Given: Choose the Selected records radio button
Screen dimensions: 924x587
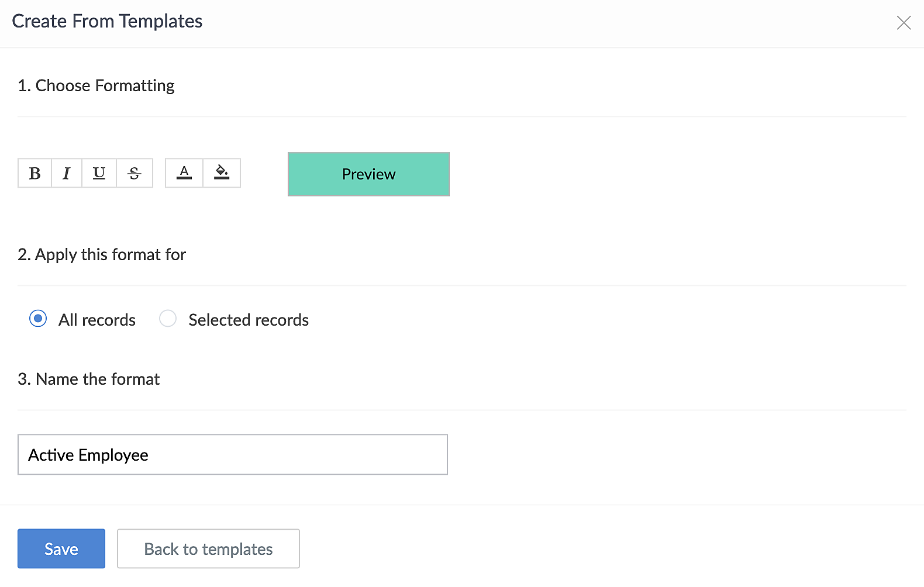Looking at the screenshot, I should click(168, 319).
